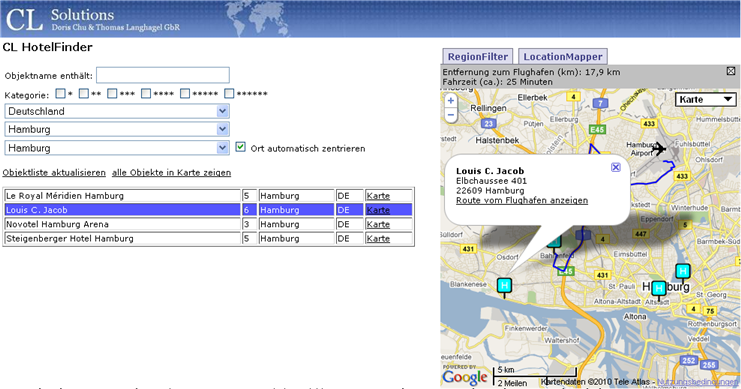This screenshot has height=389, width=741.
Task: Disable Ort automatisch zentrieren checkbox
Action: click(241, 147)
